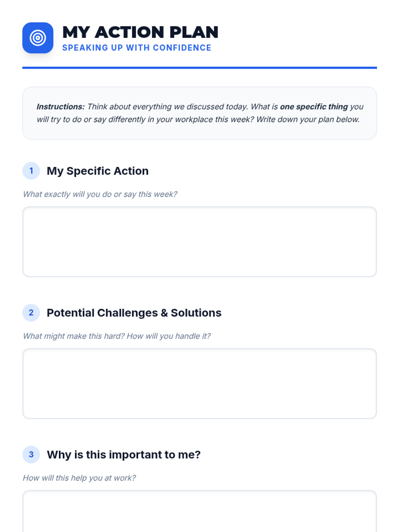Click the Instructions panel text

[x=199, y=113]
